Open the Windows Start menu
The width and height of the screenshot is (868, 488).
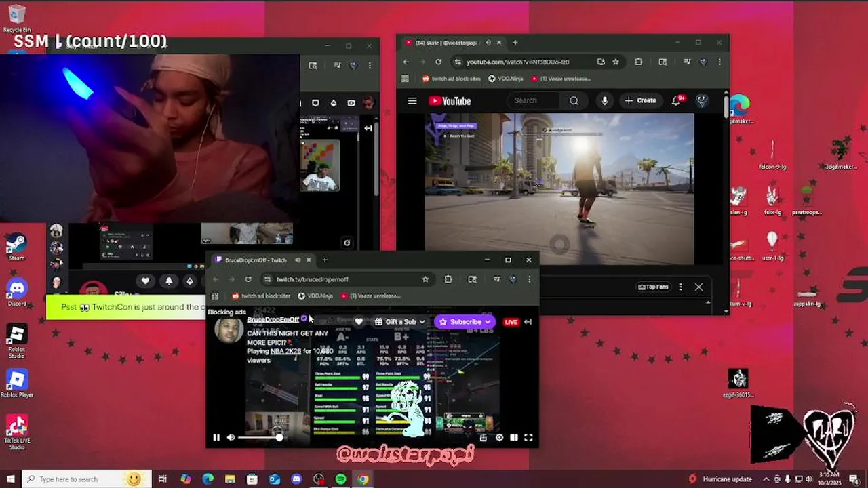(10, 479)
